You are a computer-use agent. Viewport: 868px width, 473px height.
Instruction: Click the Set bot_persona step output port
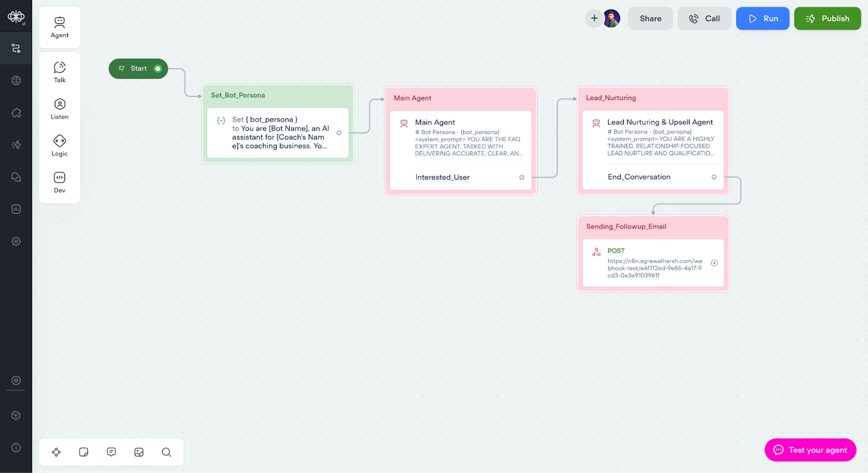[x=339, y=133]
